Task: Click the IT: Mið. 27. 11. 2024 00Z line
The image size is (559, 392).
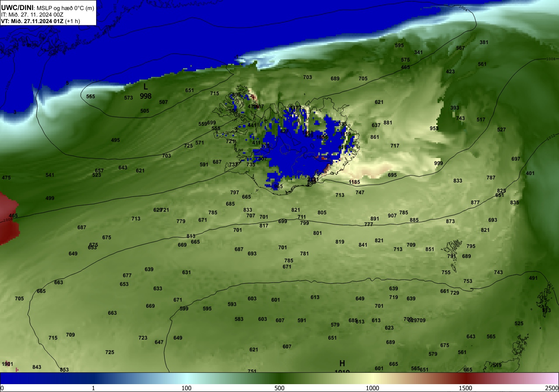Action: (32, 14)
